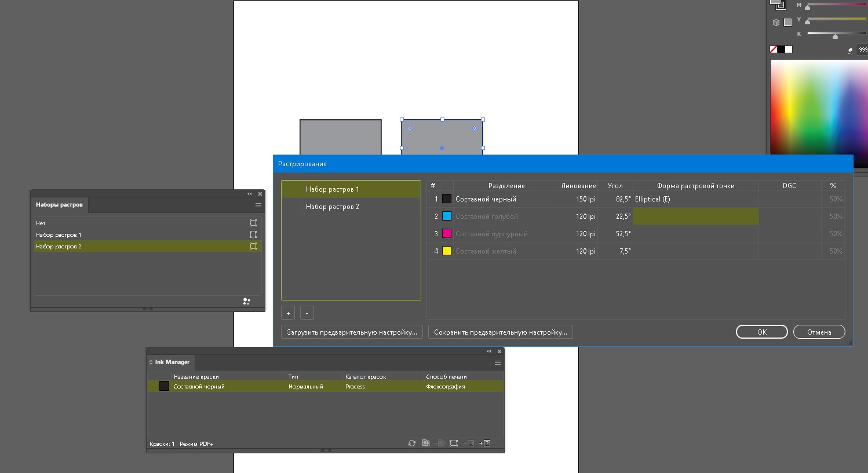Click the refresh icon in Ink Manager
Image resolution: width=868 pixels, height=473 pixels.
[x=412, y=443]
